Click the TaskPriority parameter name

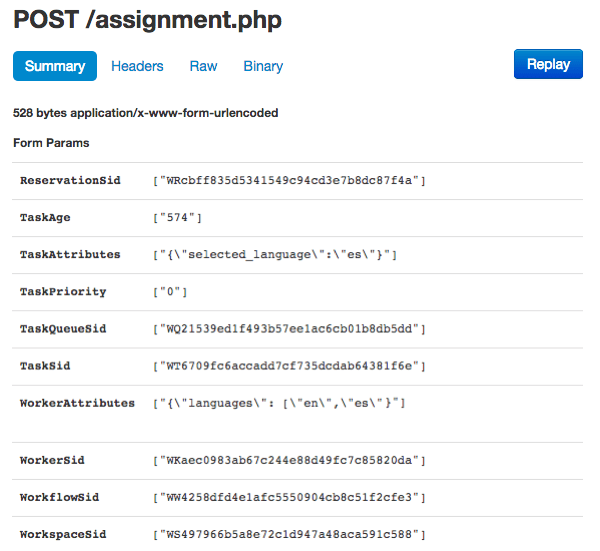tap(63, 292)
